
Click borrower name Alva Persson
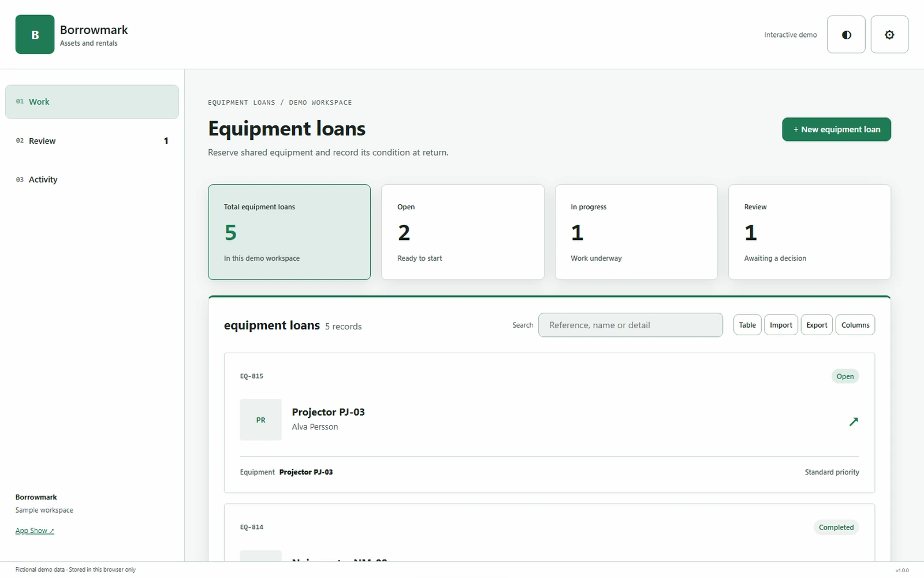[315, 427]
